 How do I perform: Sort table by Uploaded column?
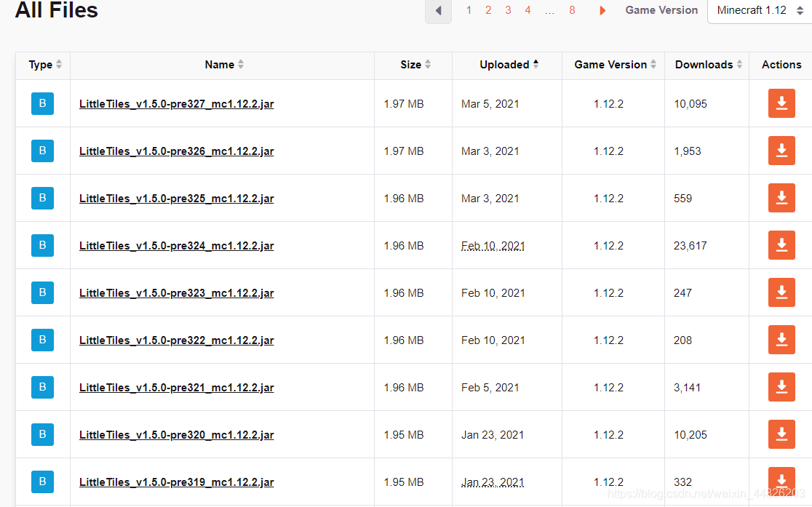click(509, 64)
